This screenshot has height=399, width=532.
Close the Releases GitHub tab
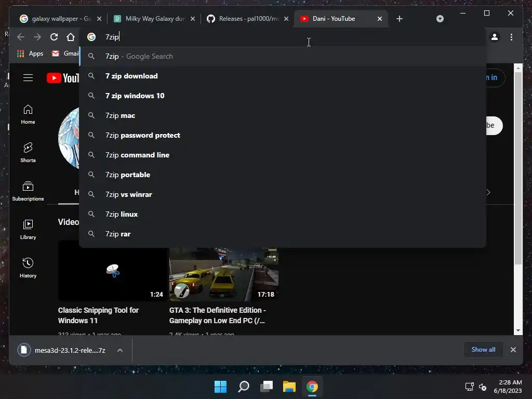coord(286,19)
